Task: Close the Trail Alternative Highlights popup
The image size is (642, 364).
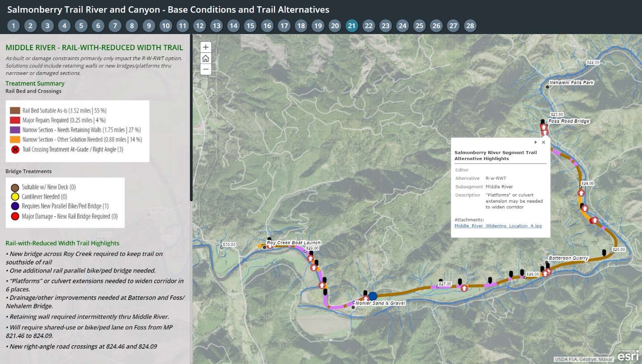Action: pos(543,142)
